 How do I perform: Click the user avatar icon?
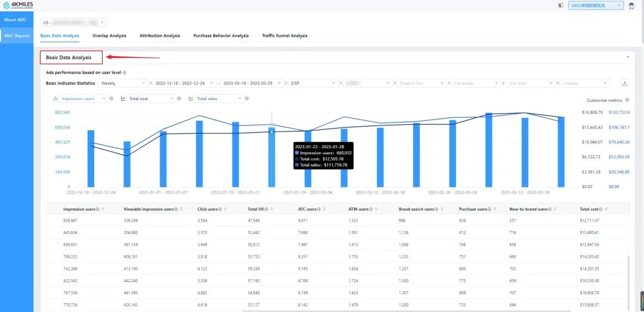click(631, 5)
